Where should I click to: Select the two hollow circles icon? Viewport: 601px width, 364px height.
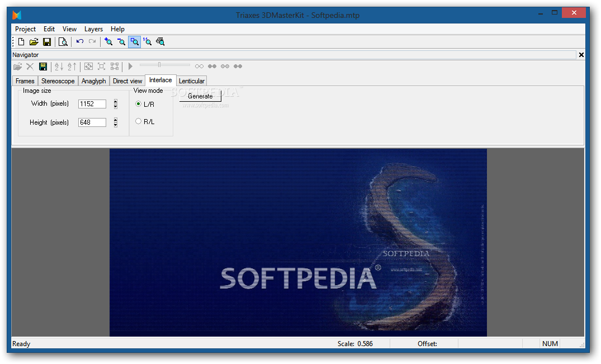coord(200,67)
